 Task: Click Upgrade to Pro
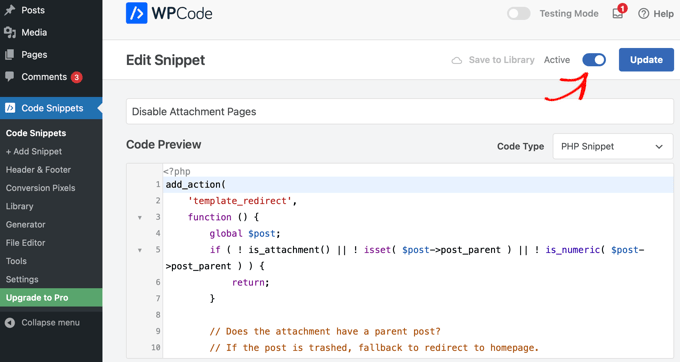[51, 297]
